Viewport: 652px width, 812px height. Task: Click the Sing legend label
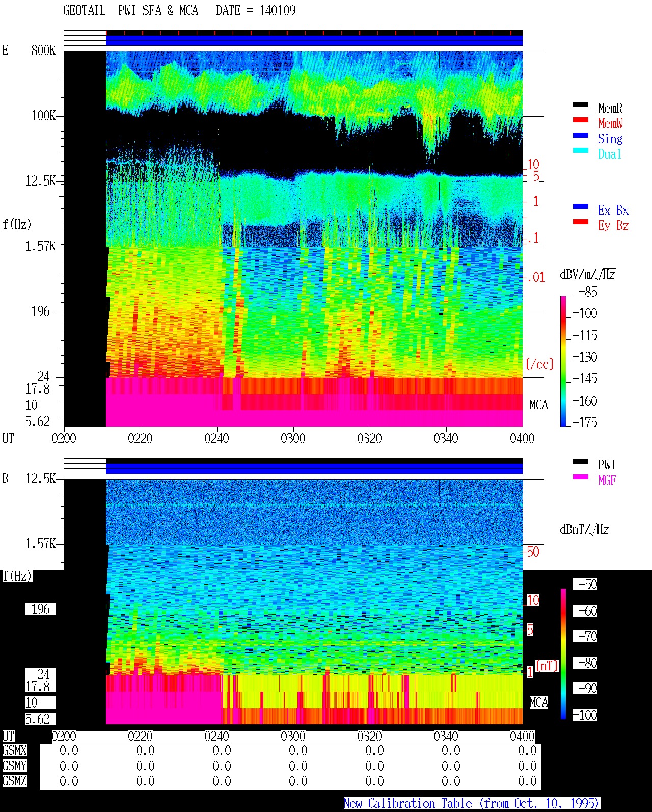[x=610, y=139]
